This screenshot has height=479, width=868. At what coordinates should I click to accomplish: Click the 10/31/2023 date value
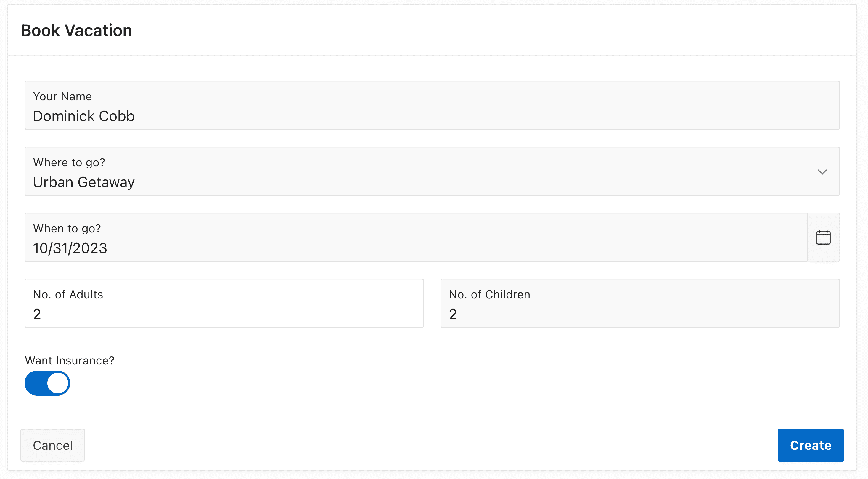[70, 248]
